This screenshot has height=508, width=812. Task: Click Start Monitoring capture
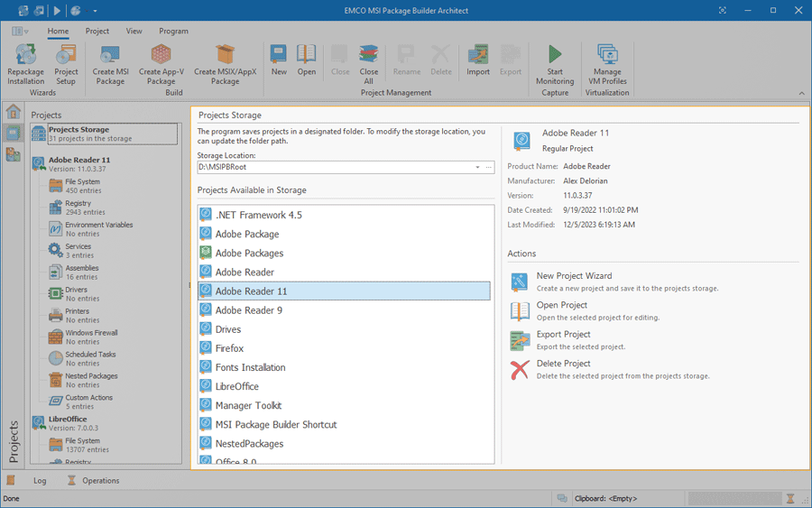(555, 64)
